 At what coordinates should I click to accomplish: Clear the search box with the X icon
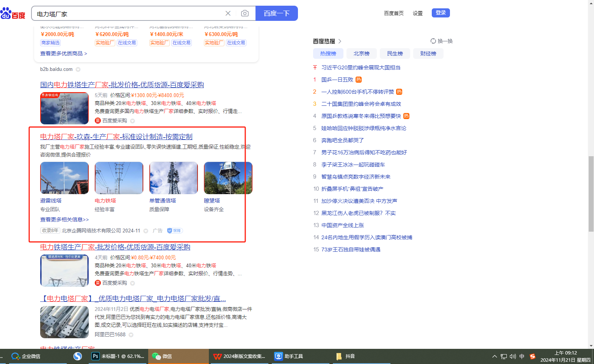pyautogui.click(x=228, y=14)
